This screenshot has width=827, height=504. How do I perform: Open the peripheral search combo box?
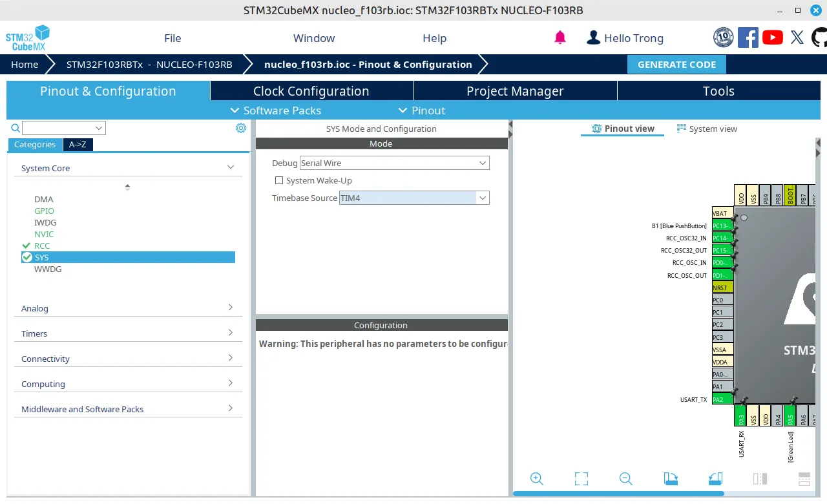click(x=63, y=128)
